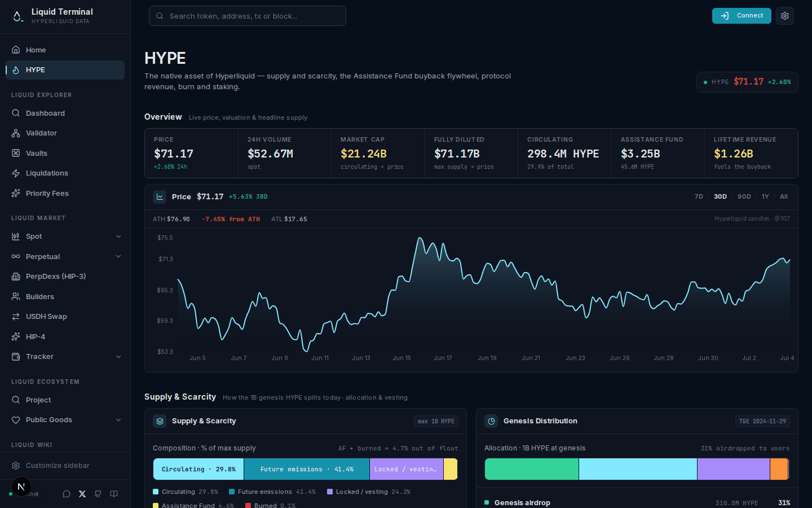Viewport: 812px width, 508px height.
Task: Open the docs book icon
Action: [x=114, y=494]
